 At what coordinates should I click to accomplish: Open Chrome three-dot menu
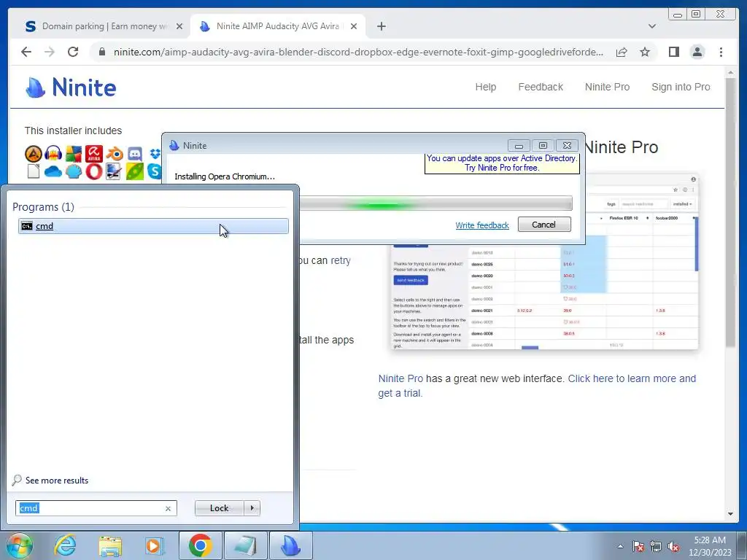pos(721,52)
